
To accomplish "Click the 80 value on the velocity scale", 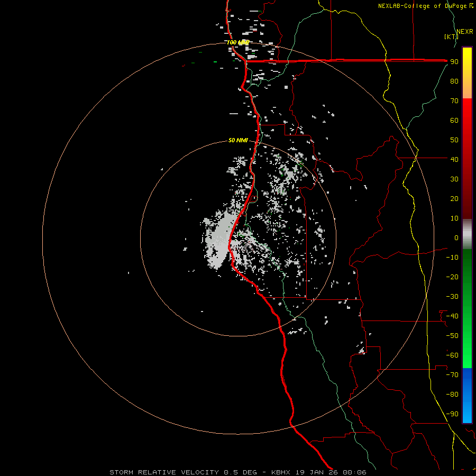I will coord(454,81).
